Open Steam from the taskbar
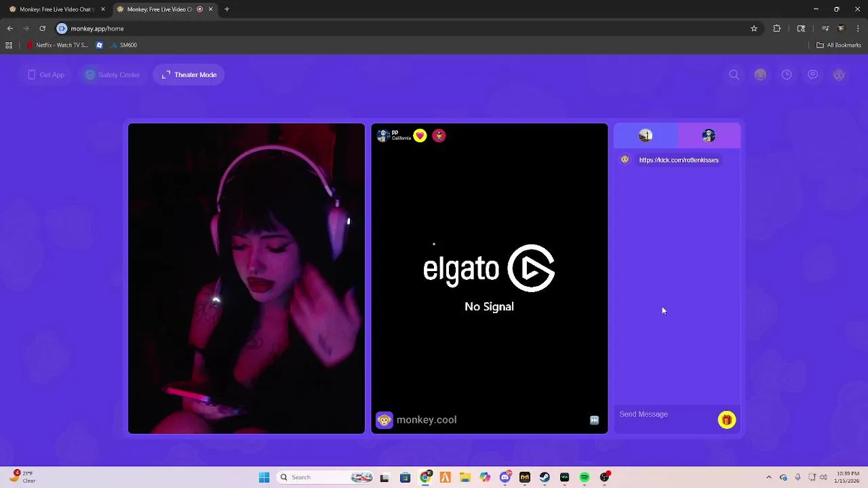868x488 pixels. (x=545, y=477)
